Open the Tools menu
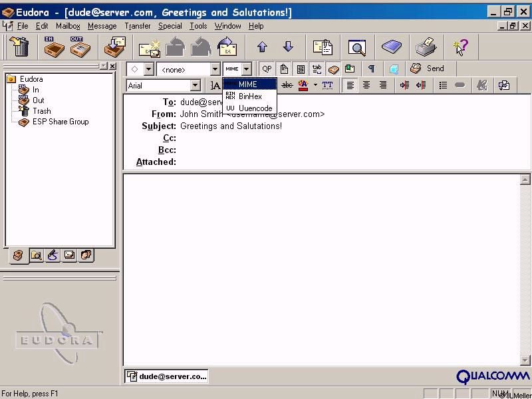Screen dimensions: 532x399 pos(198,26)
